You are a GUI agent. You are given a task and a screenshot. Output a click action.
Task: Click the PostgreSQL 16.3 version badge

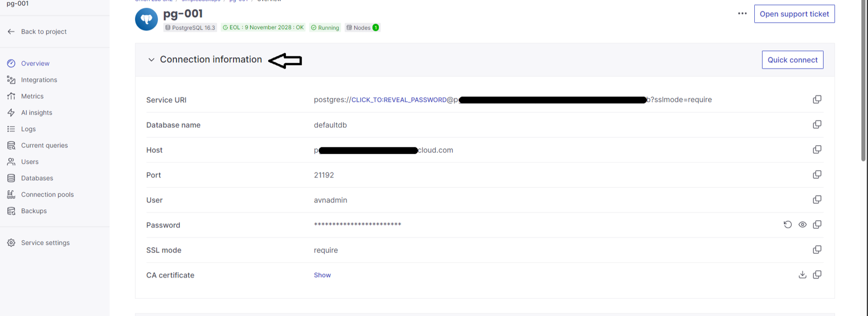(x=190, y=28)
